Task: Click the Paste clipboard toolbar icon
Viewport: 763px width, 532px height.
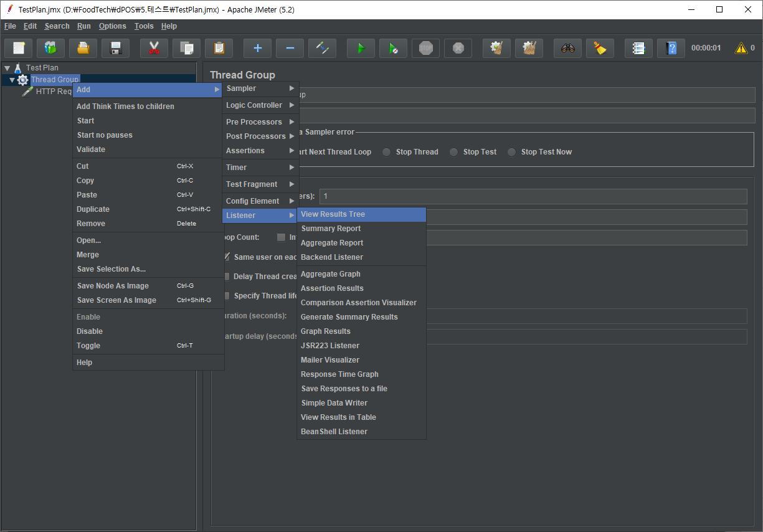Action: click(x=219, y=48)
